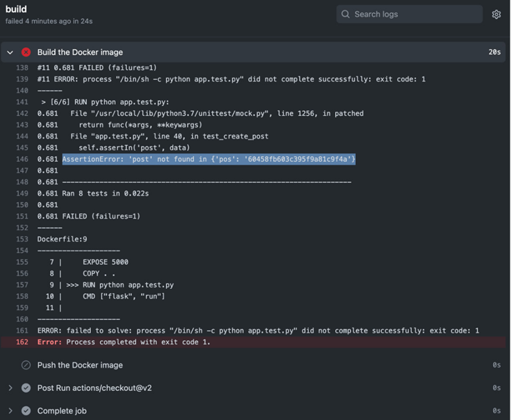Viewport: 511px width, 420px height.
Task: Expand the Post Run actions/checkout@v2 step
Action: tap(10, 388)
